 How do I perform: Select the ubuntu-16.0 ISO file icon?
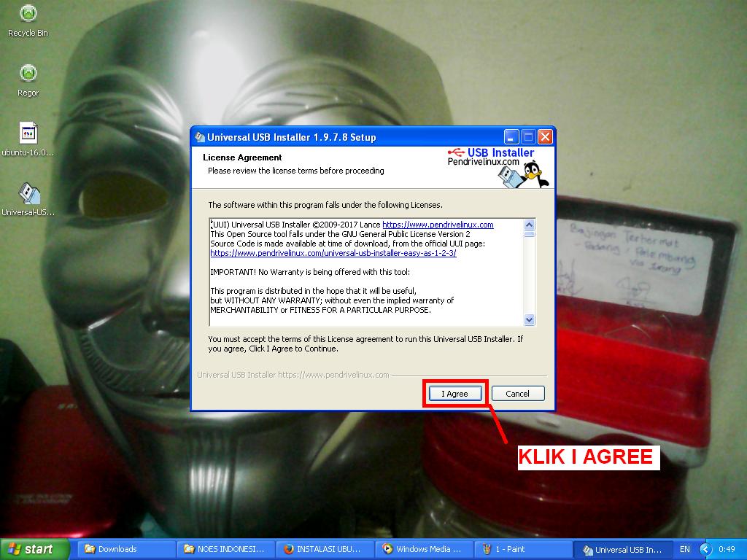tap(28, 139)
